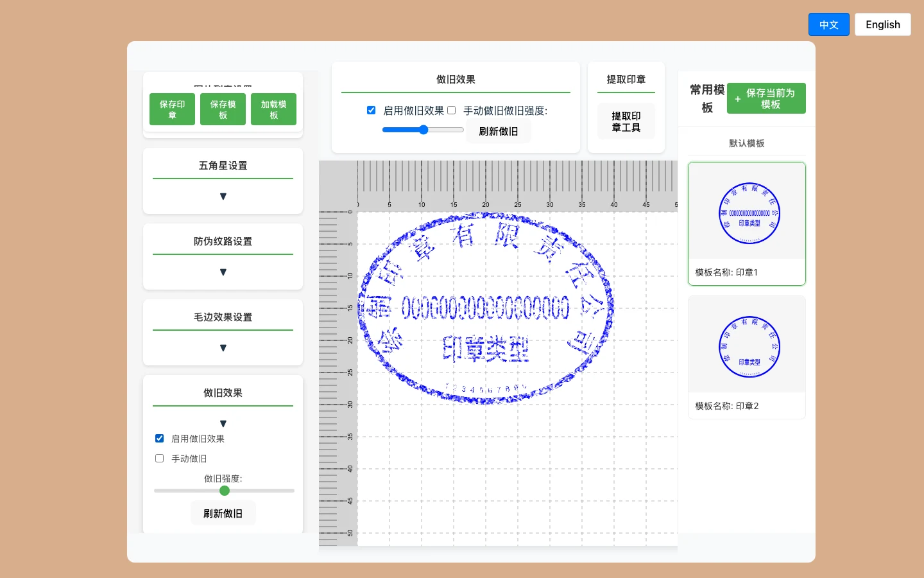Untick 启用做旧效果 checkbox in top panel
Image resolution: width=924 pixels, height=578 pixels.
pos(371,110)
